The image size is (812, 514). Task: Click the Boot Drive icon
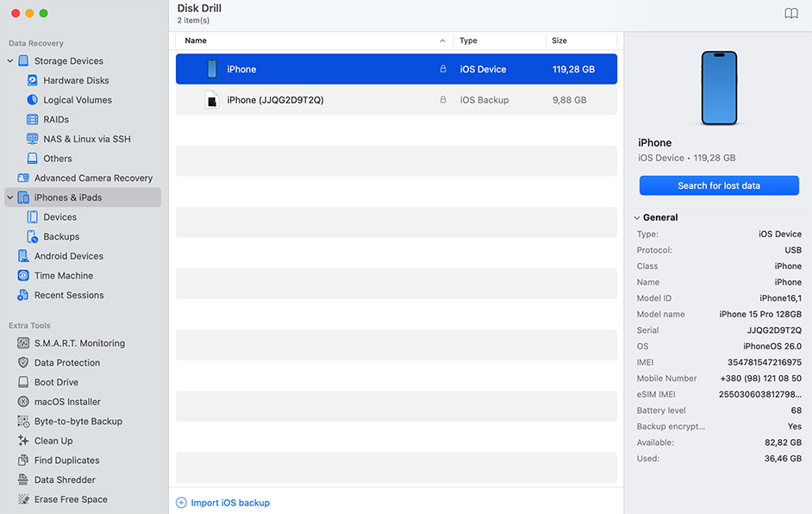pyautogui.click(x=23, y=382)
